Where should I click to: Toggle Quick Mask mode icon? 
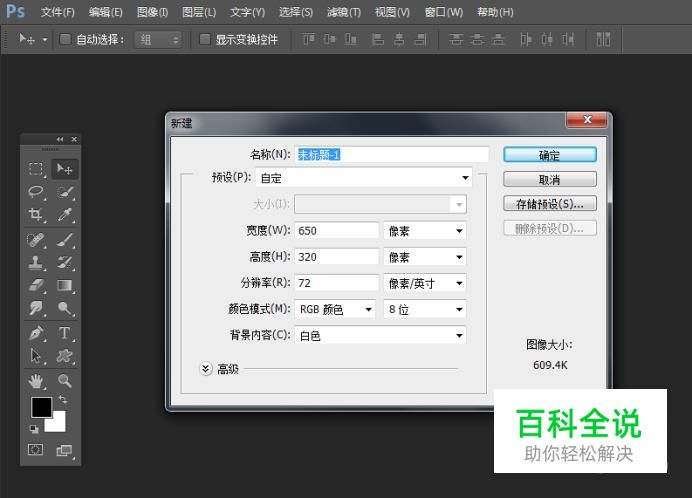36,450
